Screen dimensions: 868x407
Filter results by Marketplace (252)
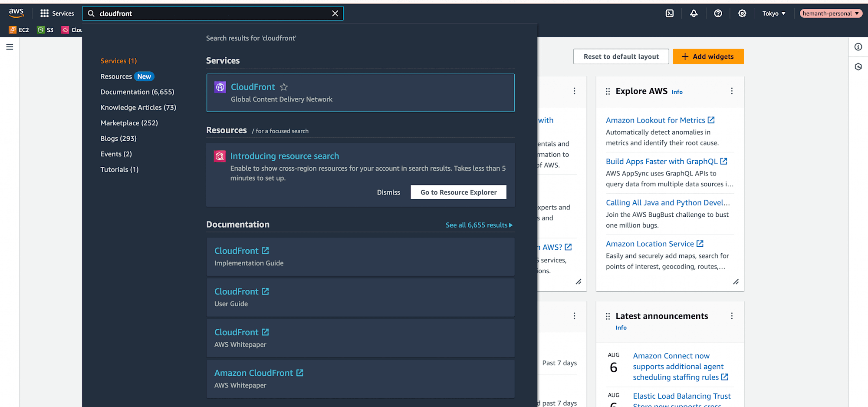click(129, 123)
